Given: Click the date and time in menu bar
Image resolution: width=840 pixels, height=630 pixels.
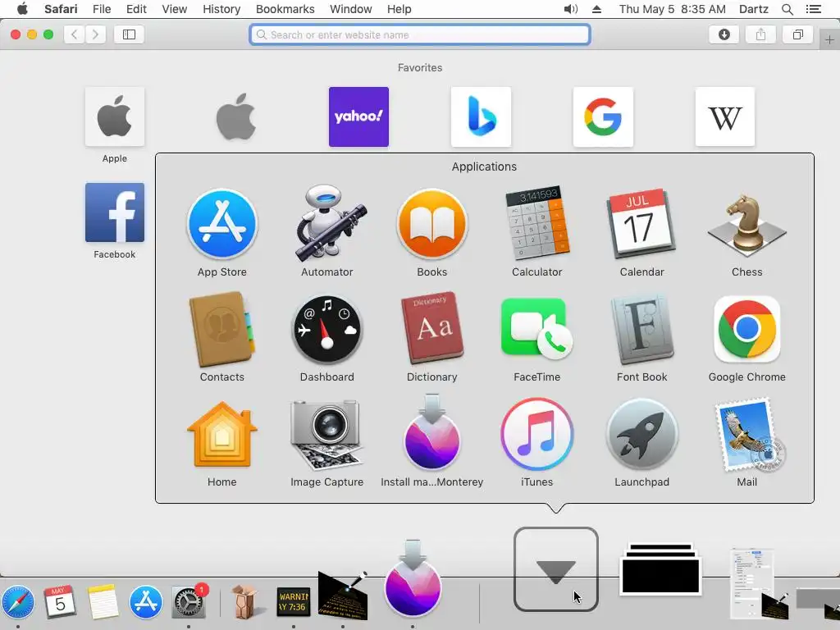Looking at the screenshot, I should click(673, 9).
